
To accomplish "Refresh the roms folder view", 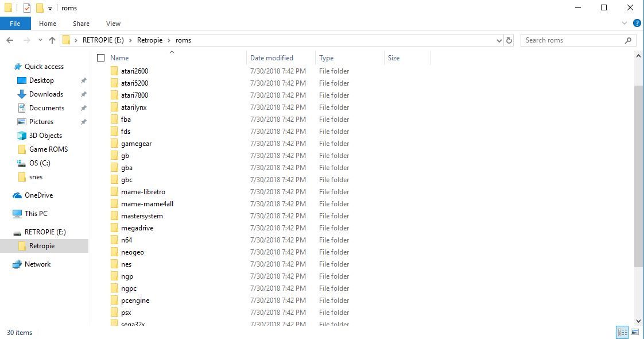I will coord(509,40).
